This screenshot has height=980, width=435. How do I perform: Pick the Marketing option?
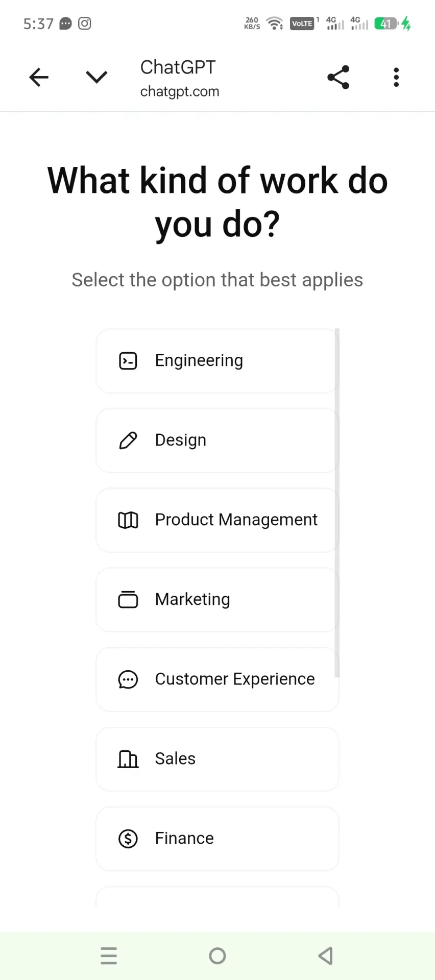click(x=217, y=600)
